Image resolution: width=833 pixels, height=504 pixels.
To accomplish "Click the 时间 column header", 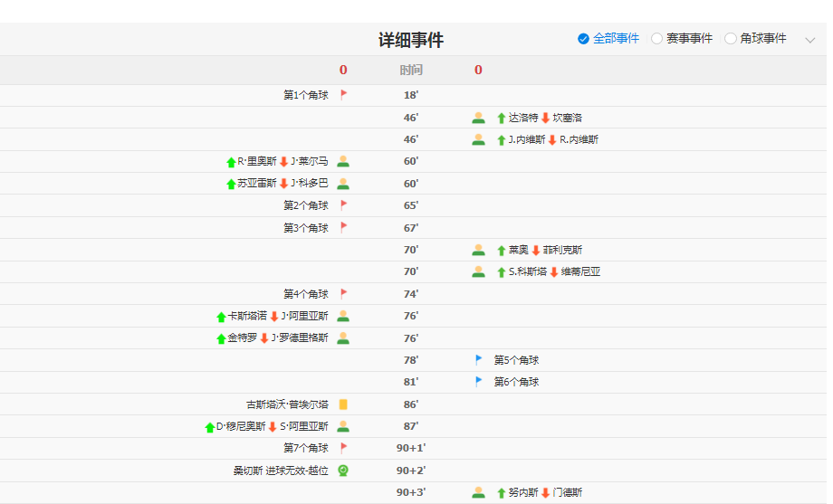I will (411, 70).
